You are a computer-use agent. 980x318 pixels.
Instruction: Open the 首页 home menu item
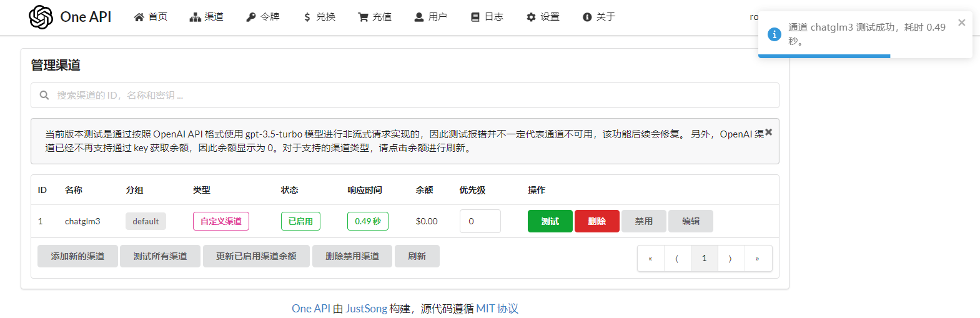tap(151, 17)
